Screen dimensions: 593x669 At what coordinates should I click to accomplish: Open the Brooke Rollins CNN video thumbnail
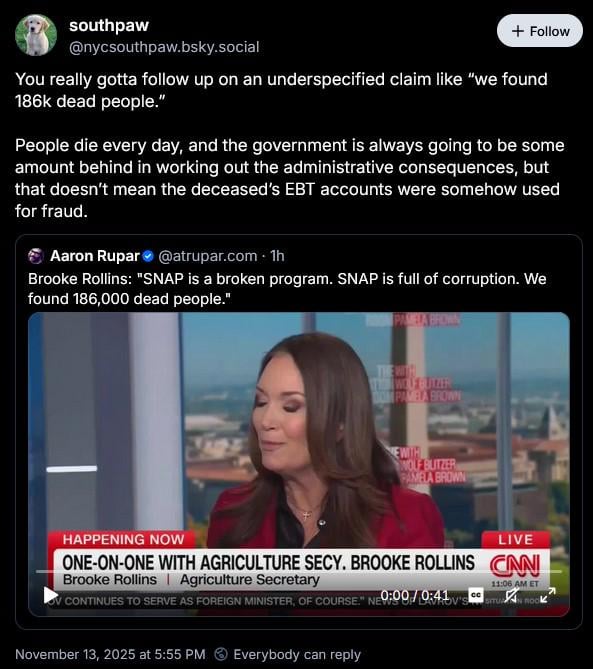(299, 464)
